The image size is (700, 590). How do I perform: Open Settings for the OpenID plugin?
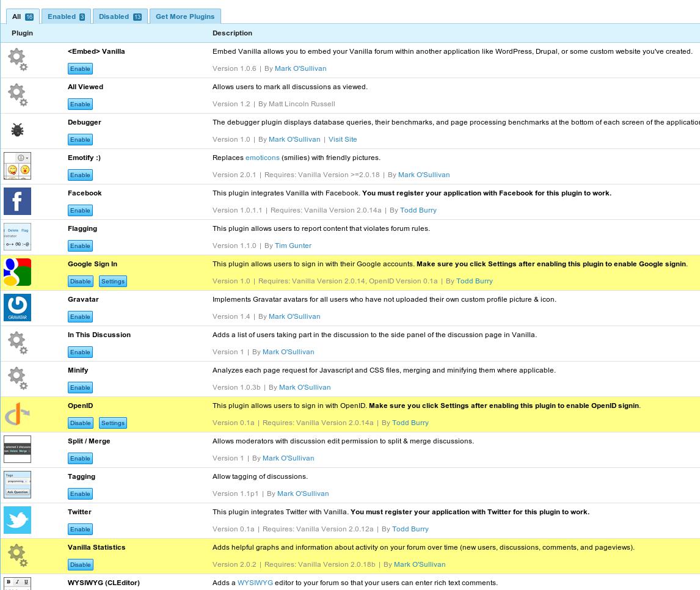pos(112,423)
